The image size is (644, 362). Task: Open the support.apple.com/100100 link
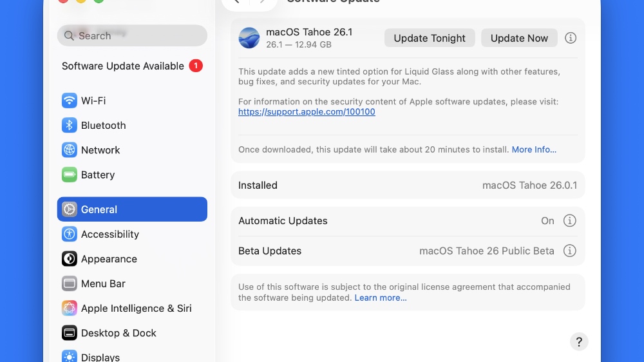[307, 112]
